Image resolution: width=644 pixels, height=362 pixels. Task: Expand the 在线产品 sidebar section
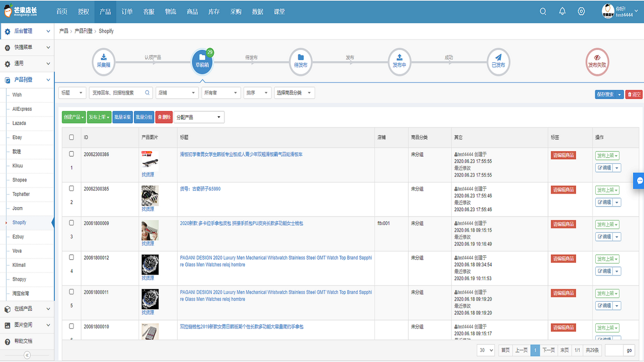27,309
